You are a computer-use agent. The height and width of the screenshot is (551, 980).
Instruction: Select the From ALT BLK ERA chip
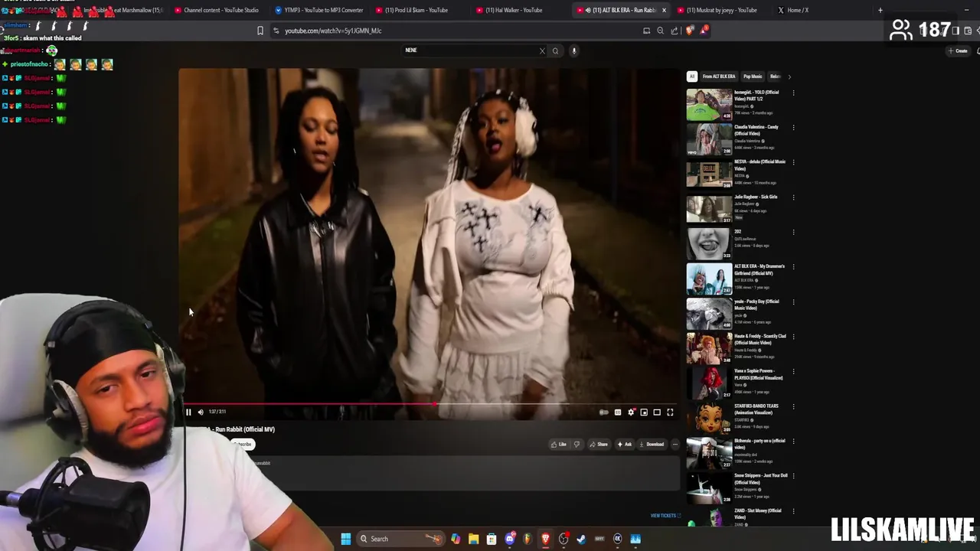[719, 77]
